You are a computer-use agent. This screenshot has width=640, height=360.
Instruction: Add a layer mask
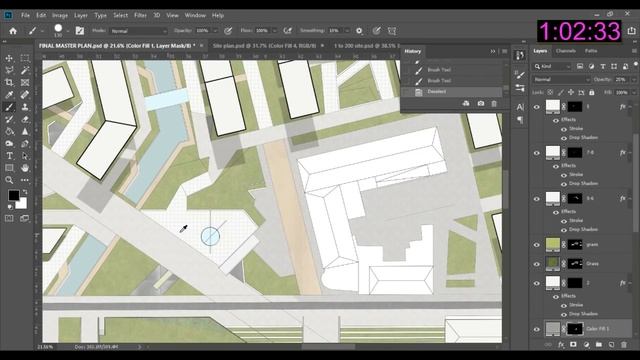tap(573, 345)
